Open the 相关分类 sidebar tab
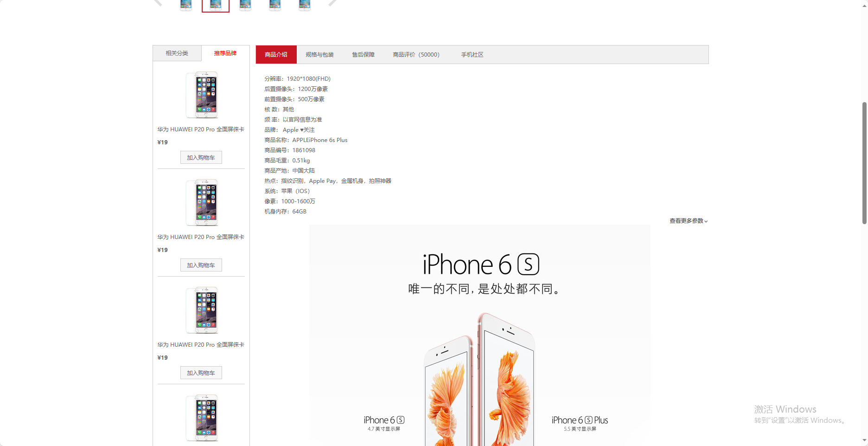868x446 pixels. pyautogui.click(x=177, y=53)
